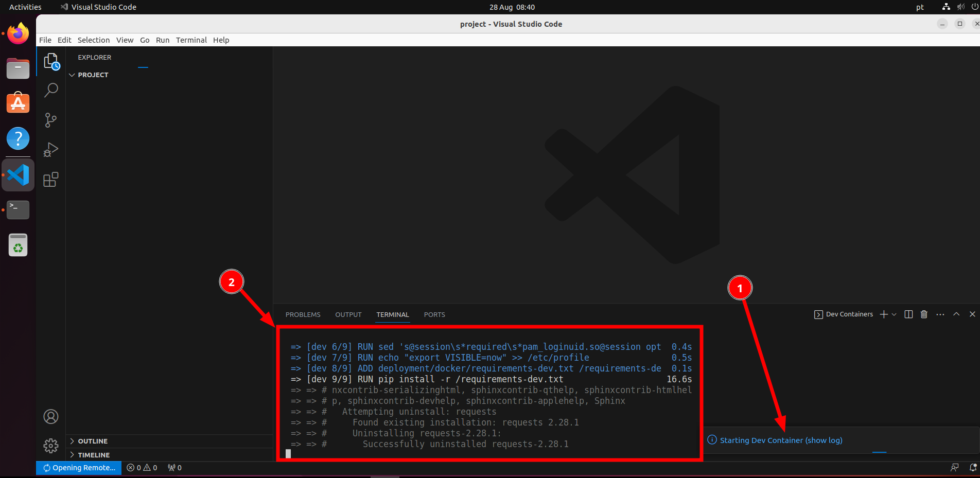Open the Go menu
The image size is (980, 478).
click(x=145, y=40)
